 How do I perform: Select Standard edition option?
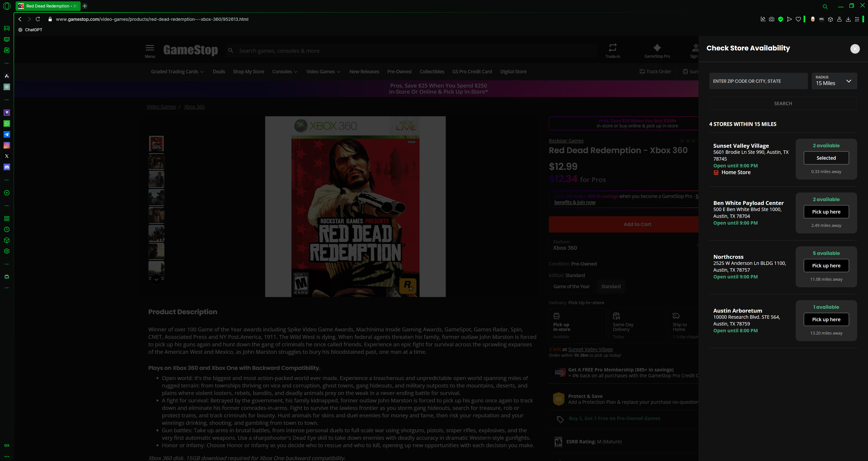pos(611,286)
